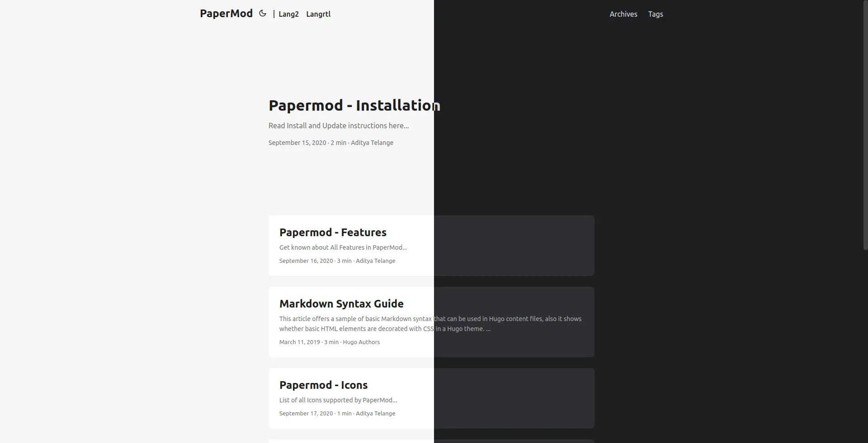
Task: Click the Features post summary text
Action: coord(343,247)
